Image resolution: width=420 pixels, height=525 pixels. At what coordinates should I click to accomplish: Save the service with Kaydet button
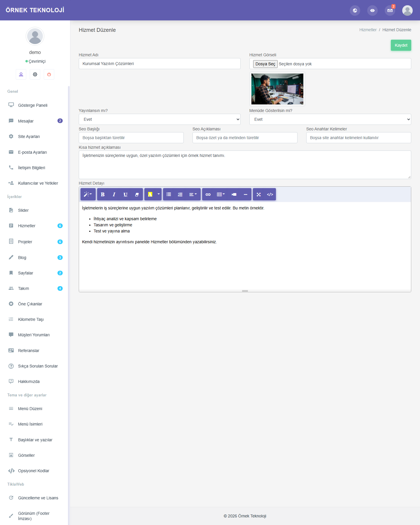401,45
